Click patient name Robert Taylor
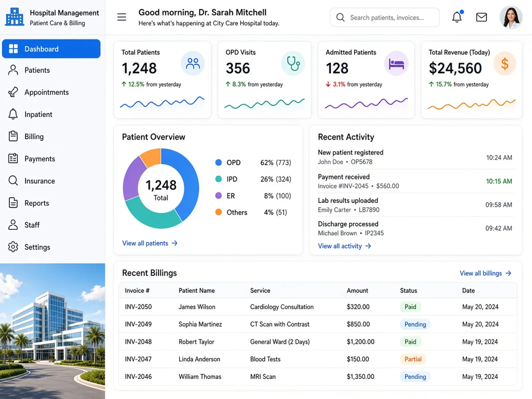The image size is (532, 399). (x=197, y=342)
